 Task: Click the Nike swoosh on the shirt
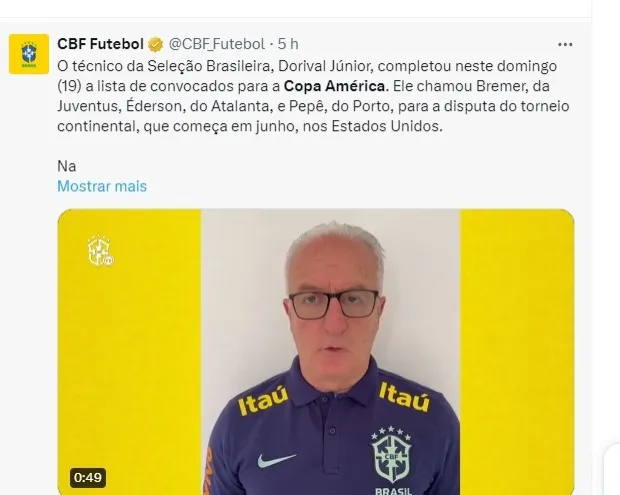point(276,460)
